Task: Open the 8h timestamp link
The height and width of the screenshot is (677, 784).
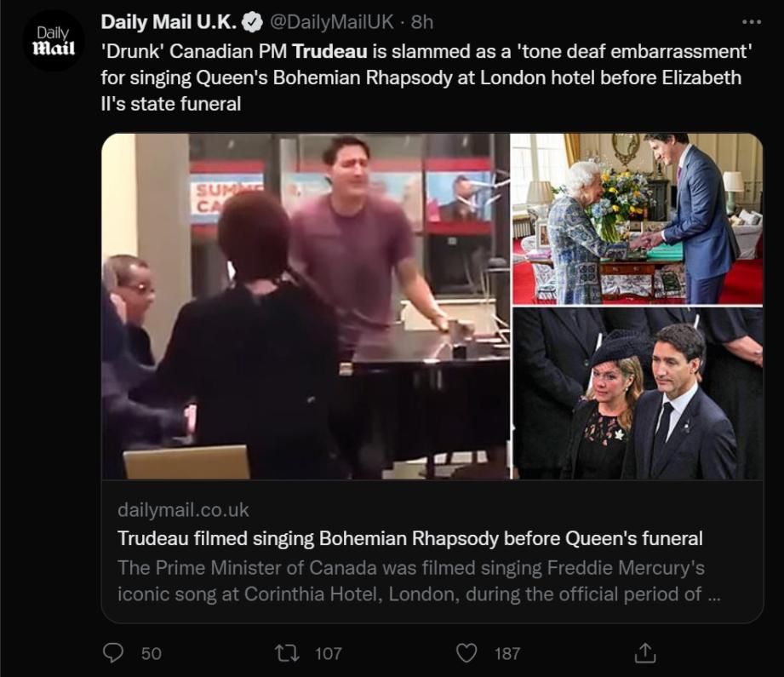Action: (x=422, y=21)
